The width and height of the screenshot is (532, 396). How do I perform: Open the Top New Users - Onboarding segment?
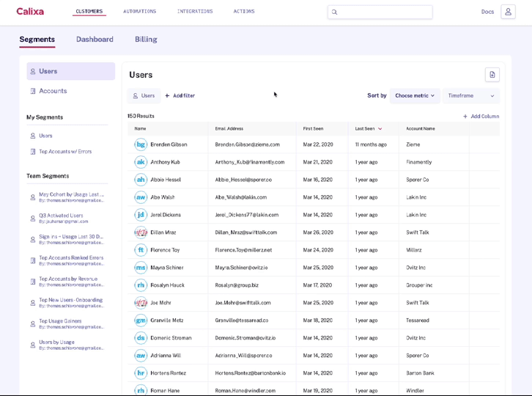[71, 303]
